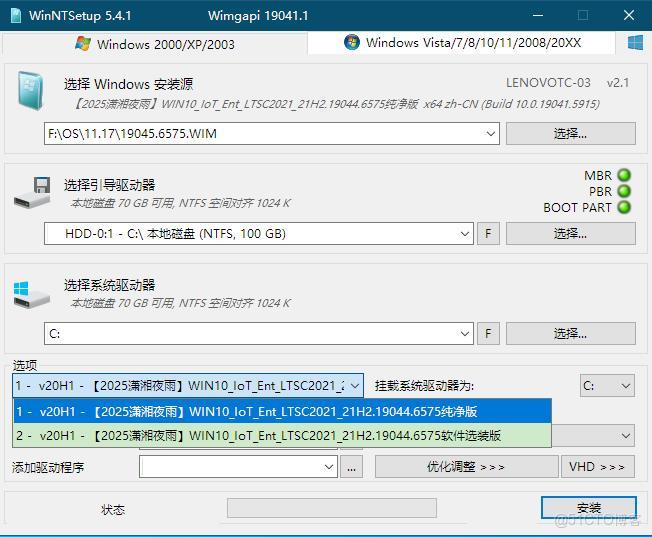
Task: Collapse the edition selection combo box
Action: (355, 386)
